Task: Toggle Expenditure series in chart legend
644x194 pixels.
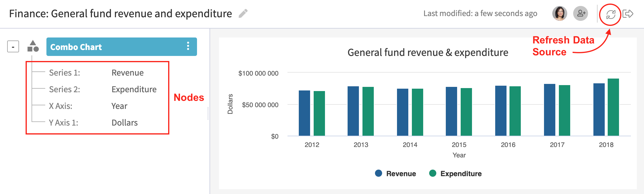Action: 461,173
